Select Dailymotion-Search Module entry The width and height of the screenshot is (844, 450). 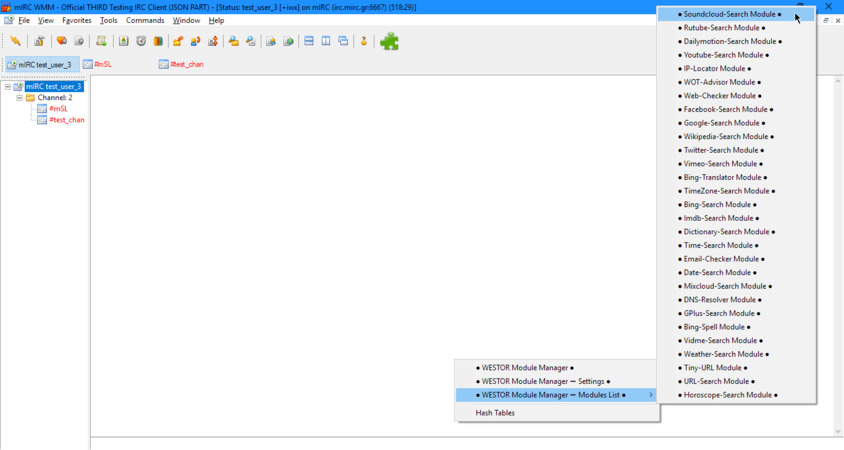pyautogui.click(x=736, y=41)
